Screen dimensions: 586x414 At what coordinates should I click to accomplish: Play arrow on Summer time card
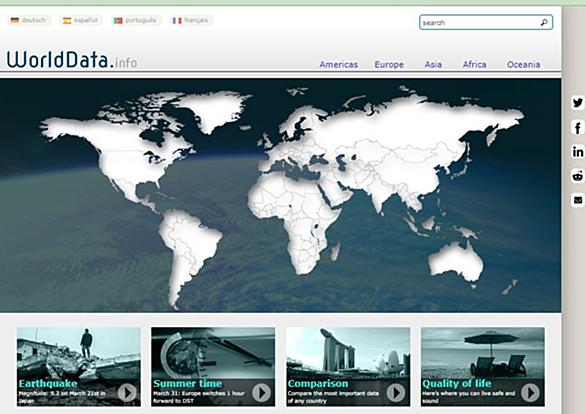261,393
